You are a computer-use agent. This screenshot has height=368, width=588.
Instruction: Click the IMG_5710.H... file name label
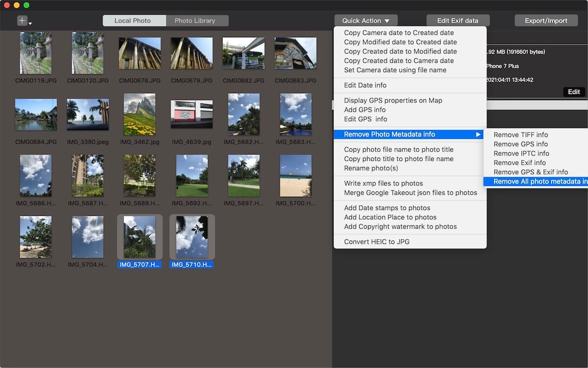tap(192, 264)
